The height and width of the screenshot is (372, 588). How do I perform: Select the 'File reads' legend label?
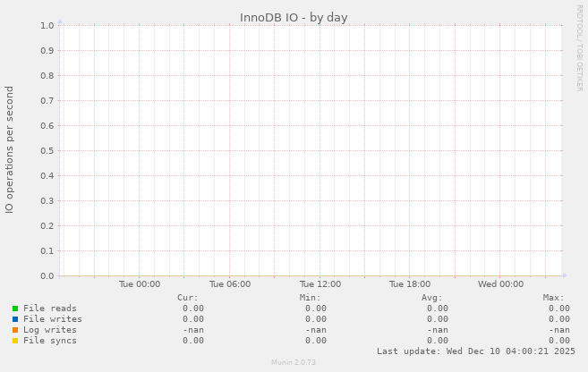point(50,308)
